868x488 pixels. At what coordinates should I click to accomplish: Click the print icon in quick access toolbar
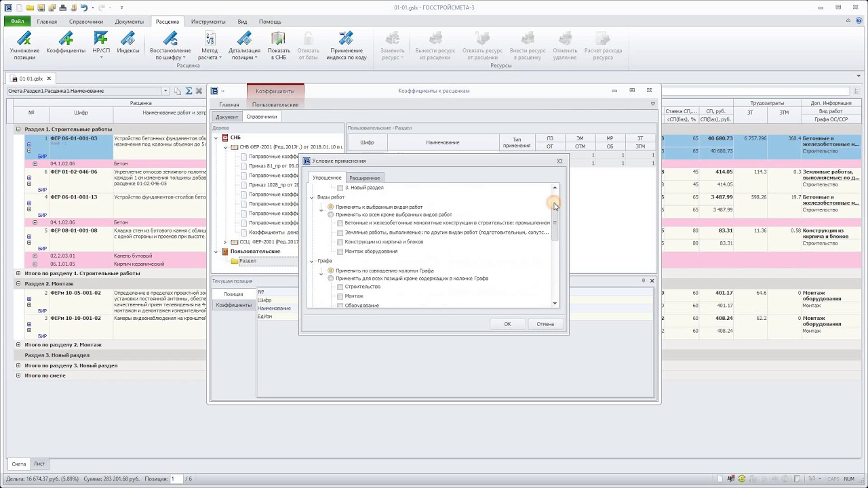(x=63, y=7)
